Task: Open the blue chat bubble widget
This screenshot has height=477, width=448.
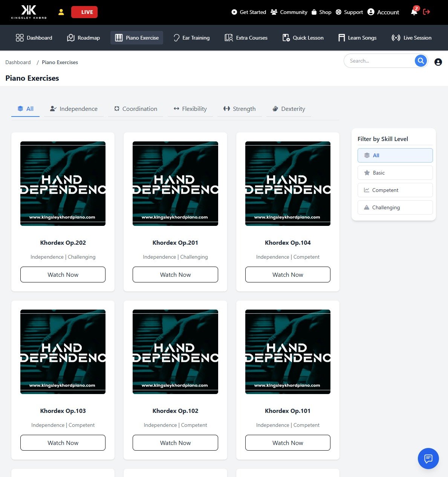Action: click(x=428, y=459)
